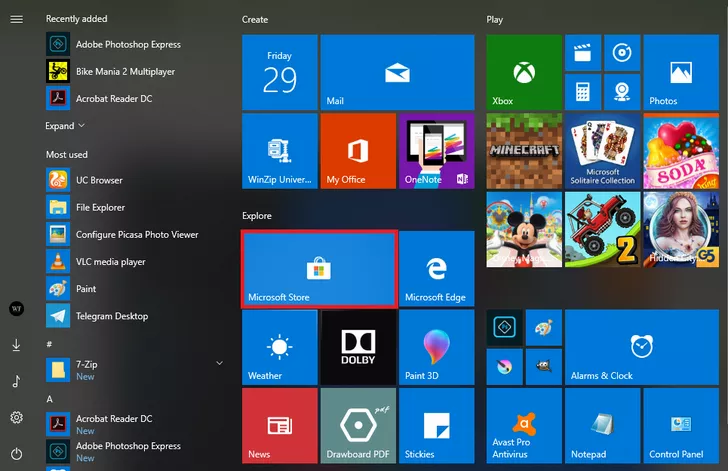Screen dimensions: 728x471
Task: Open the Disney Magic Kingdoms tile
Action: point(524,229)
